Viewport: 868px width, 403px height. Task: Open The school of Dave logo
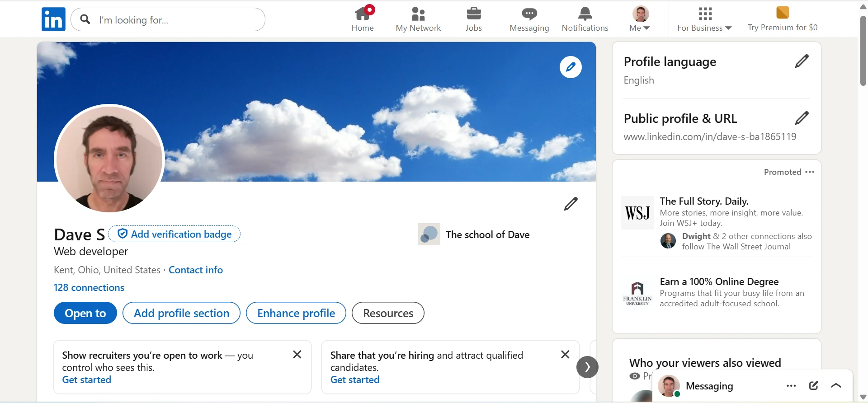(x=429, y=234)
